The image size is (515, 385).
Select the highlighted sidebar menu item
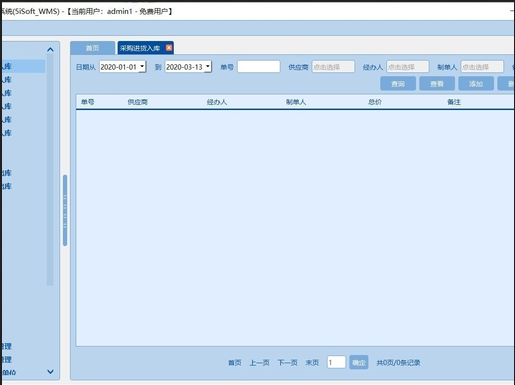coord(23,66)
